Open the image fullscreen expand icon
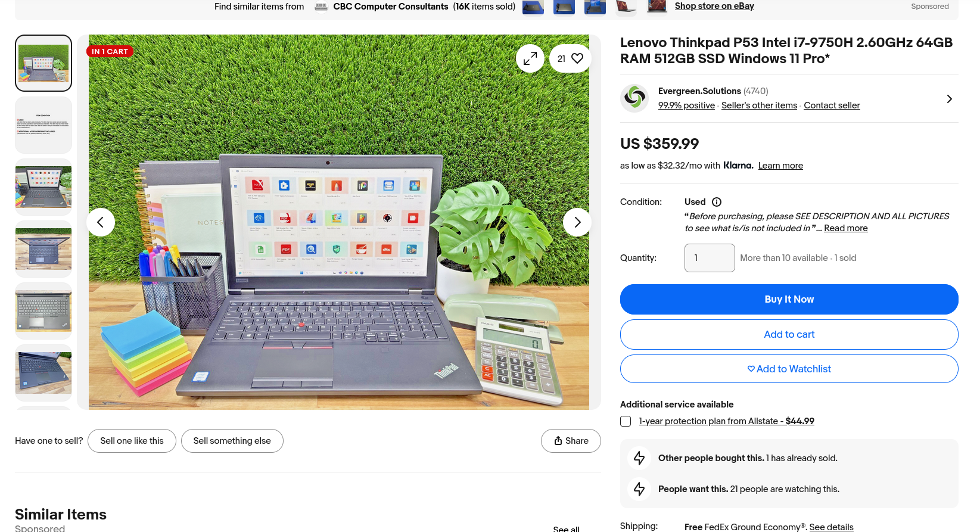Image resolution: width=980 pixels, height=532 pixels. click(530, 58)
